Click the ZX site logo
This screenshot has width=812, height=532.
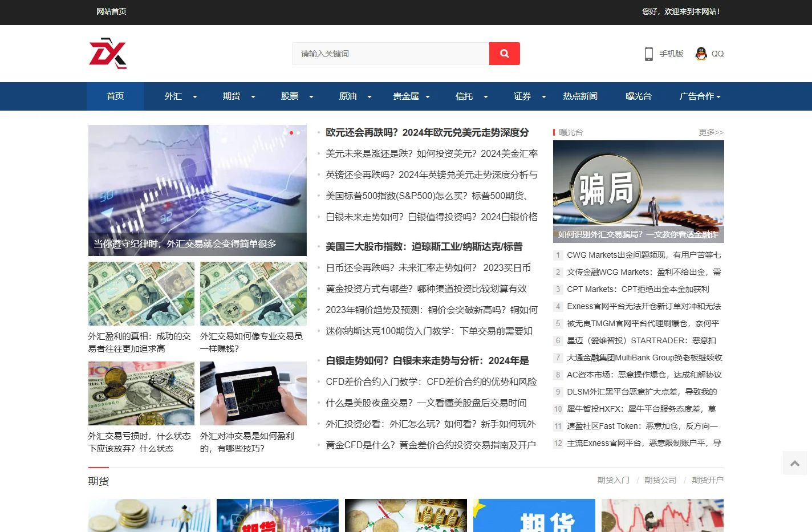108,54
